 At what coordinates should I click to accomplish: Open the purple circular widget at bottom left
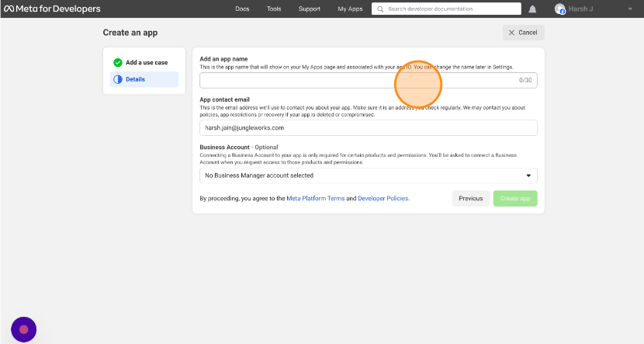click(23, 329)
